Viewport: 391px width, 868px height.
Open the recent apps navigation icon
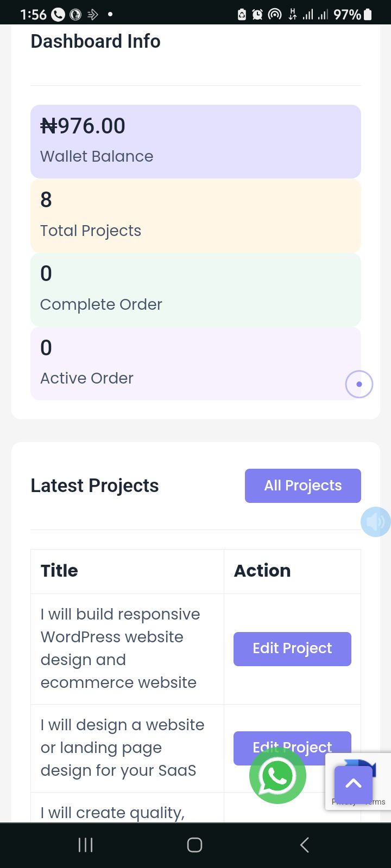(x=86, y=845)
